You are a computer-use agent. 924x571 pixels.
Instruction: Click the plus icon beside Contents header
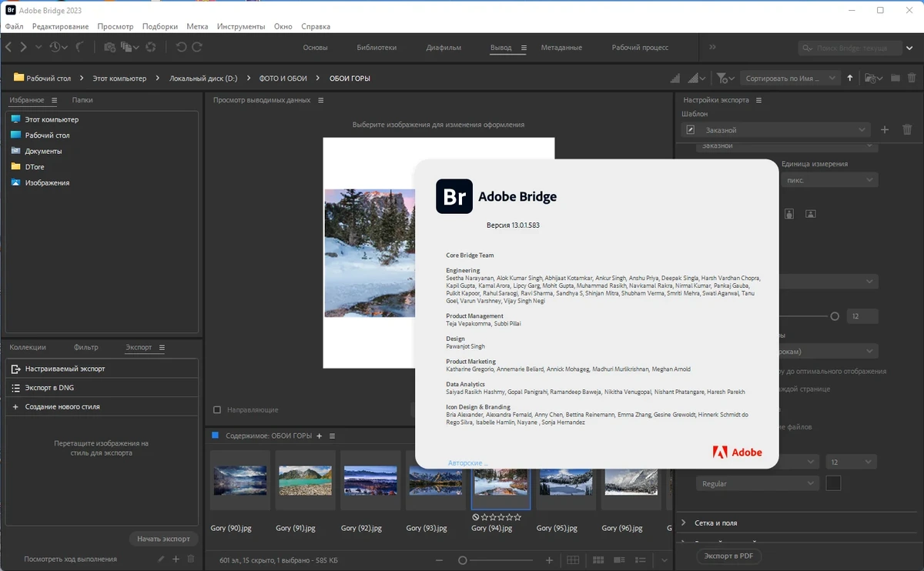[320, 436]
